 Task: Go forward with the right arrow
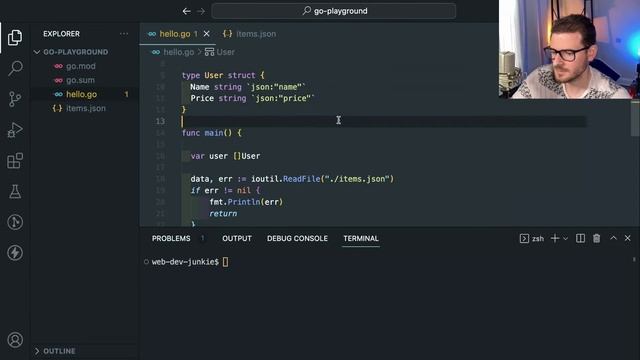(x=201, y=11)
